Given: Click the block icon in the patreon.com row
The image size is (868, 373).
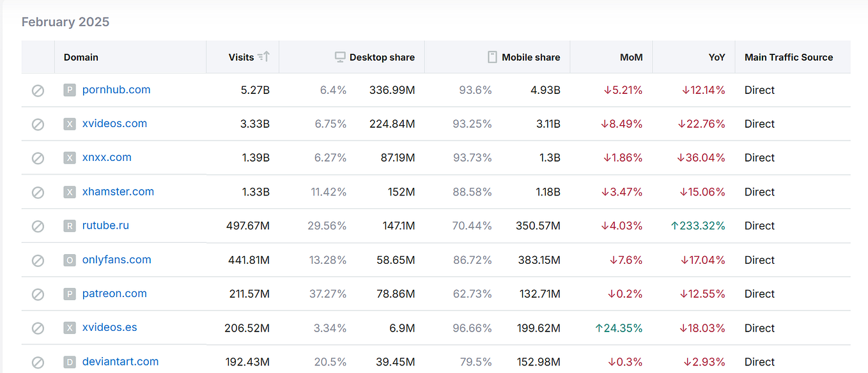Looking at the screenshot, I should coord(38,294).
